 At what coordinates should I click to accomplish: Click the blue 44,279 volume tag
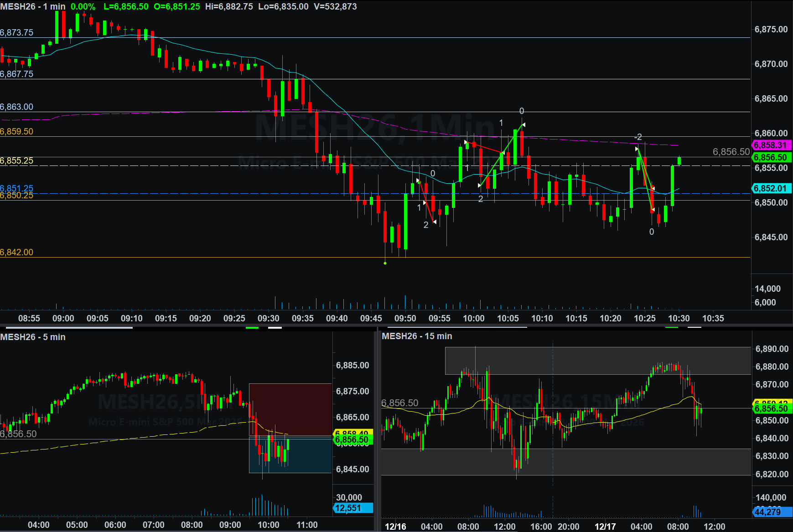772,512
